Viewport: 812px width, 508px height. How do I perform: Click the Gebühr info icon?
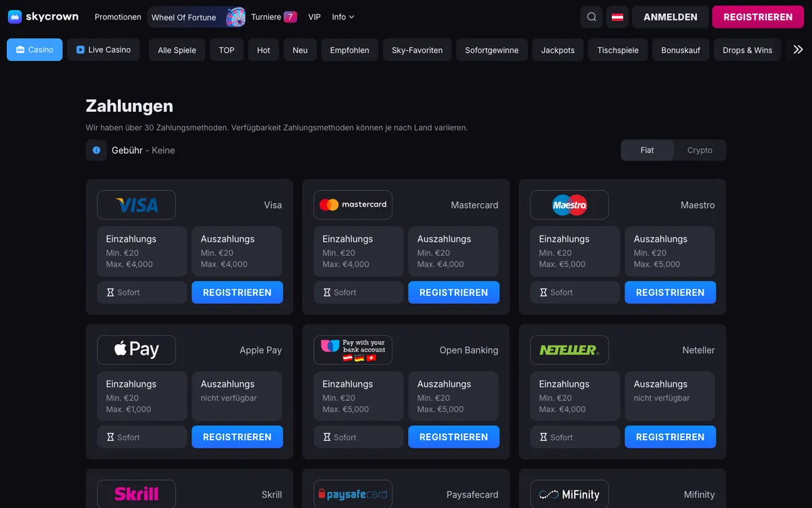tap(96, 150)
